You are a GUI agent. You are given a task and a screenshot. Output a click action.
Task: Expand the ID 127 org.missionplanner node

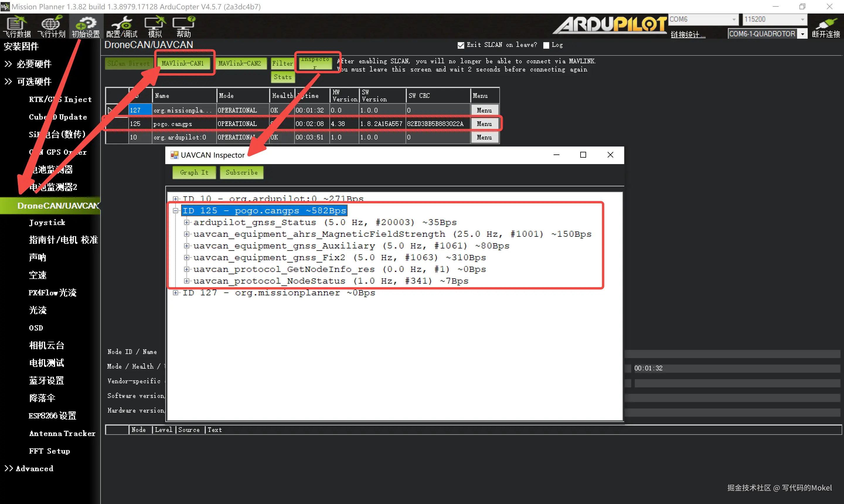coord(176,293)
